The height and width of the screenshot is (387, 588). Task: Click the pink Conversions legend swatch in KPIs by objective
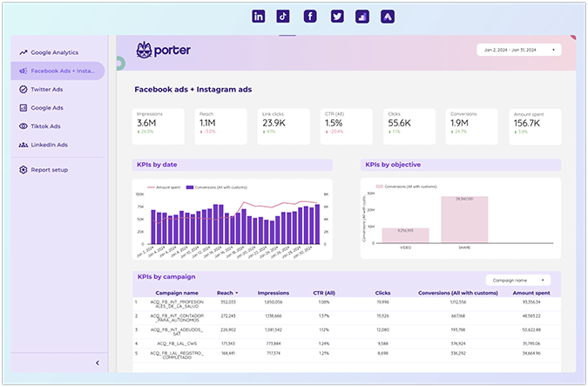point(380,187)
